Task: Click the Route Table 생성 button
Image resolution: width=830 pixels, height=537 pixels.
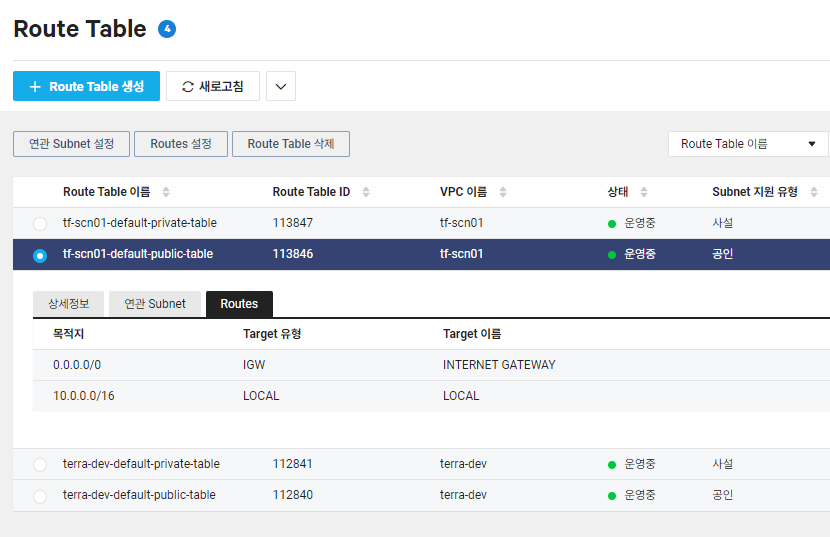Action: click(x=86, y=86)
